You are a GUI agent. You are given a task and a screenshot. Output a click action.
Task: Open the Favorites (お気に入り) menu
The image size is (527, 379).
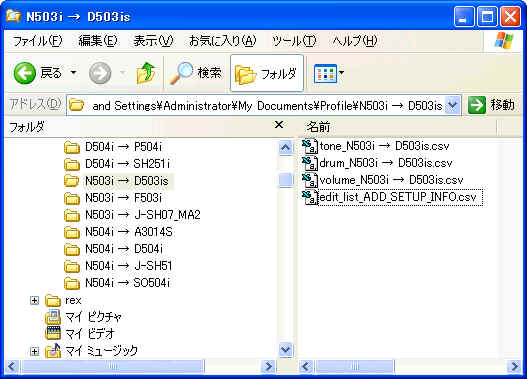223,41
